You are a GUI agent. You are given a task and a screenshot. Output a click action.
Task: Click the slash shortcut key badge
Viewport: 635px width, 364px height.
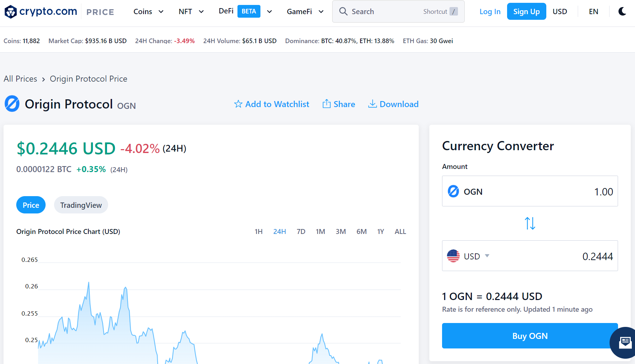(454, 12)
